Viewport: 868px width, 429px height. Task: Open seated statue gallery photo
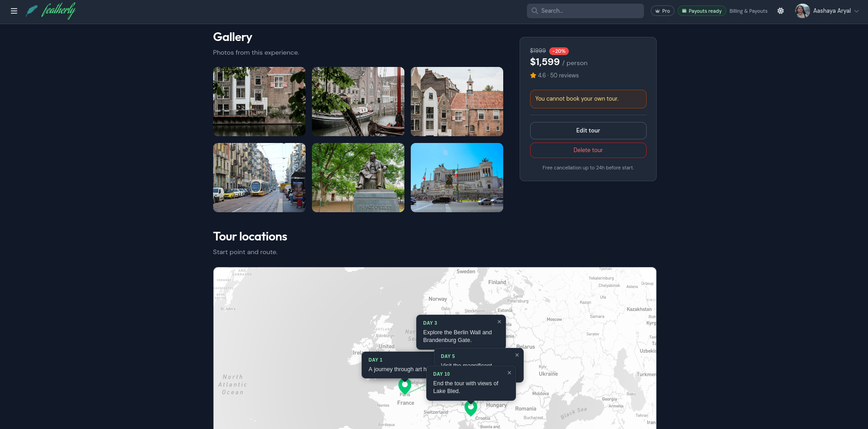(x=358, y=178)
